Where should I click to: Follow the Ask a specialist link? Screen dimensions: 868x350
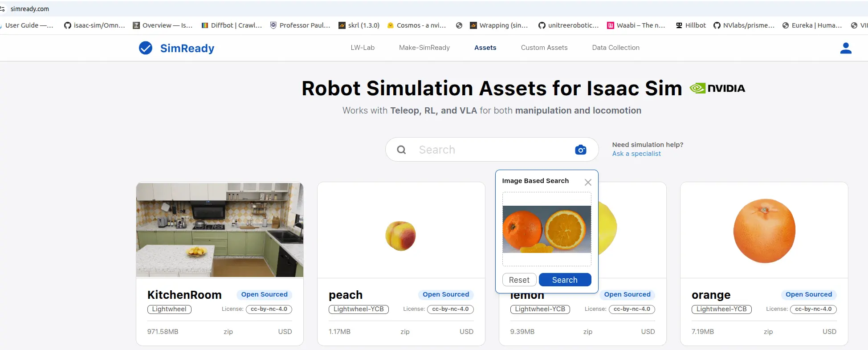pyautogui.click(x=636, y=154)
